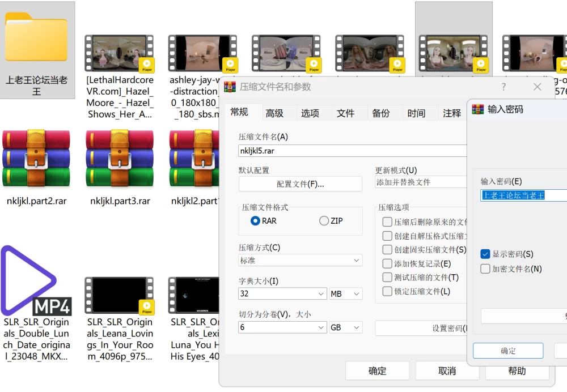
Task: Select the highlighted video file thumbnail on gray background
Action: click(x=454, y=53)
